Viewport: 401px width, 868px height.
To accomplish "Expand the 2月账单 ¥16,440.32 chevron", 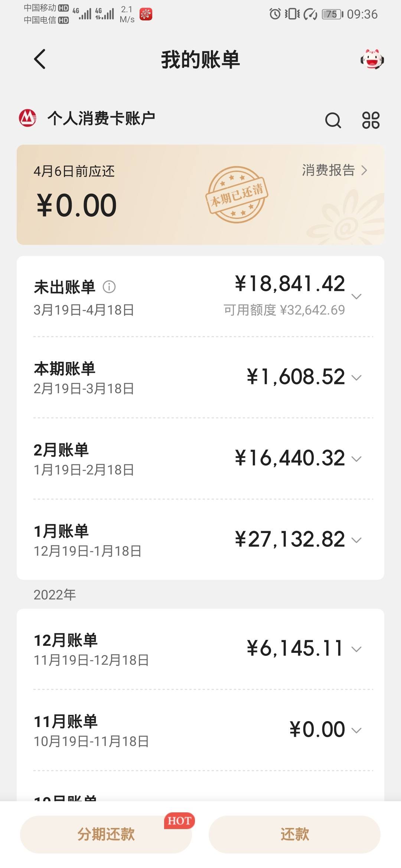I will click(x=356, y=459).
